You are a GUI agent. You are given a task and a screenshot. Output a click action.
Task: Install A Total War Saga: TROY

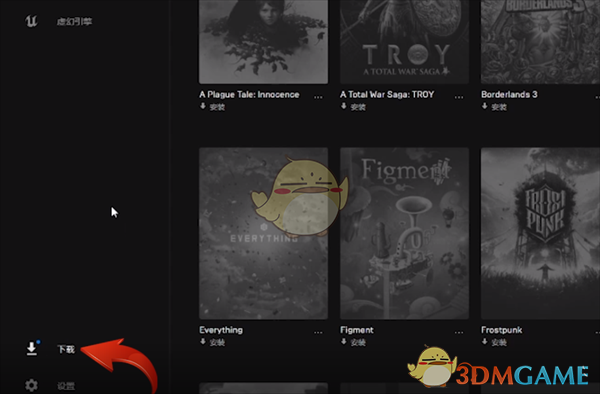(353, 107)
